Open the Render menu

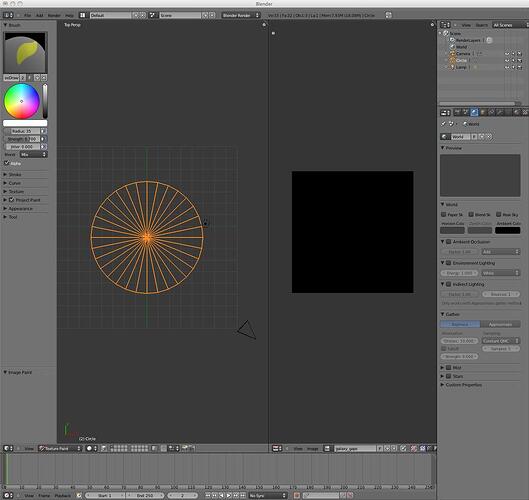pos(54,16)
